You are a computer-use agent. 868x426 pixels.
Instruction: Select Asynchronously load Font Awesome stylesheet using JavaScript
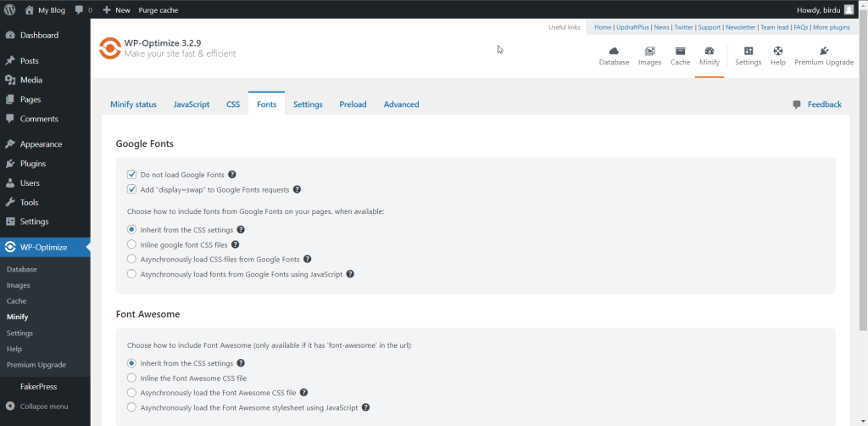point(131,407)
